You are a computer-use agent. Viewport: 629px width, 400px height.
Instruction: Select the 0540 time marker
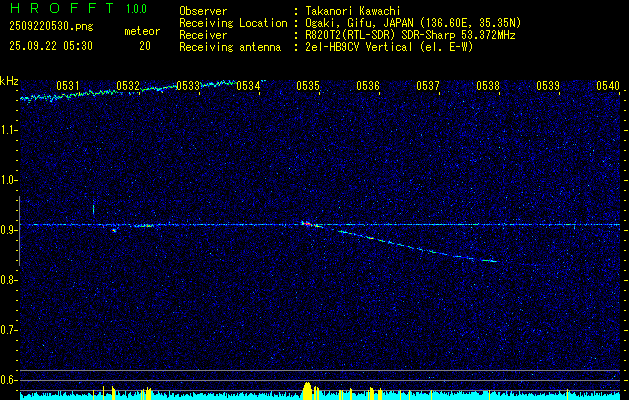coord(608,86)
